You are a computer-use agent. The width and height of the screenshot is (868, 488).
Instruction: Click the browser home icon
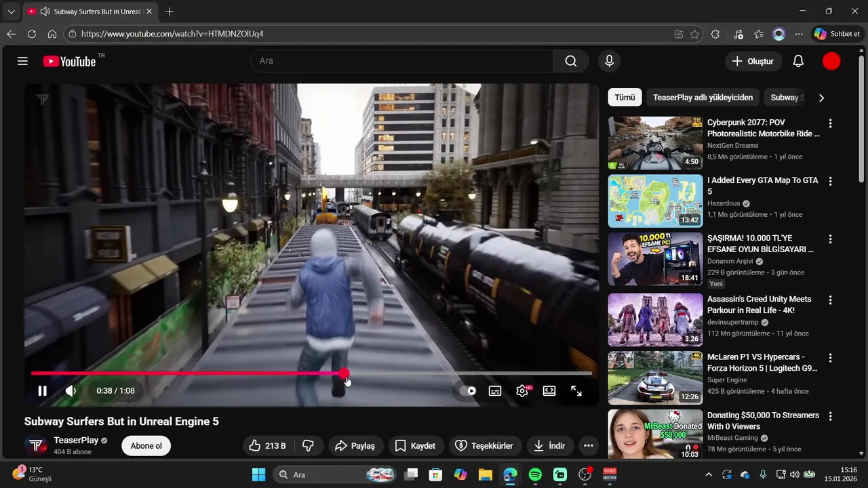[x=52, y=34]
